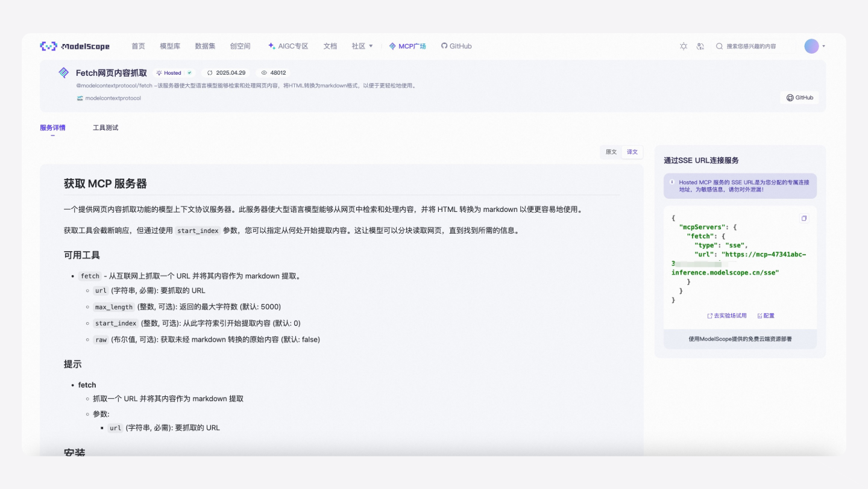Open 文档 navigation item
This screenshot has width=868, height=489.
[330, 46]
